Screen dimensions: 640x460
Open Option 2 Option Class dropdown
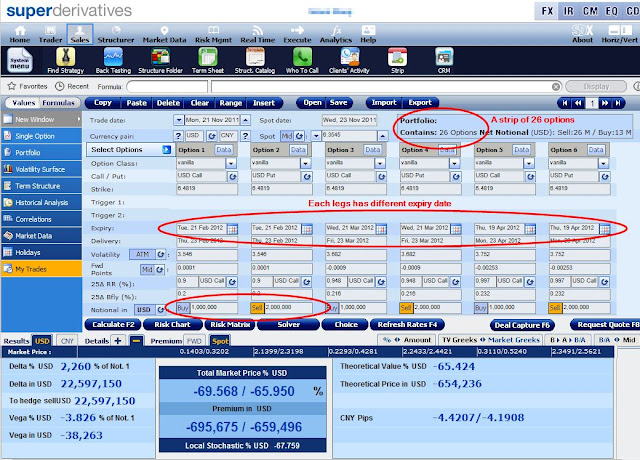point(305,163)
